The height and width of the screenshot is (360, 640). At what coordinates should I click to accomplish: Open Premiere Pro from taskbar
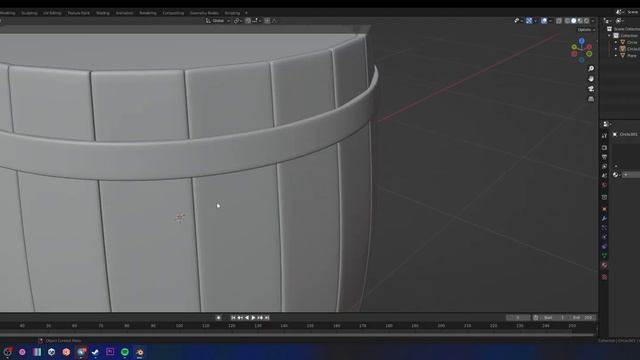tap(110, 352)
